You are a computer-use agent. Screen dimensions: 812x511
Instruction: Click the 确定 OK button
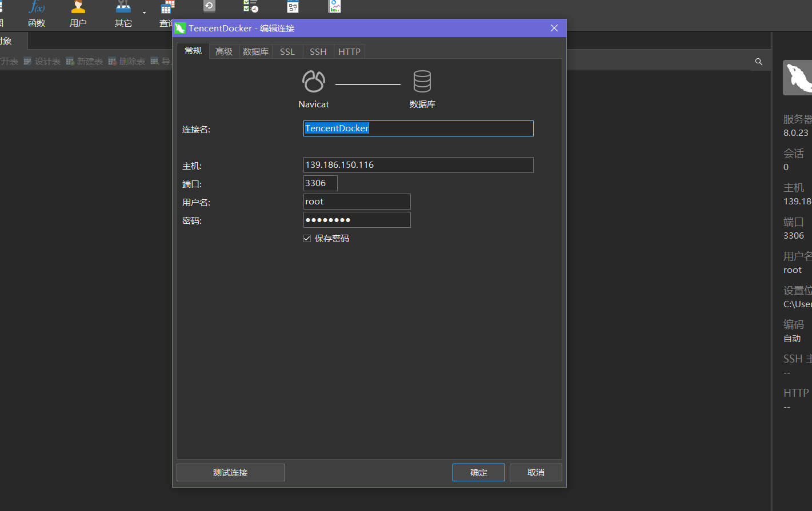coord(479,473)
